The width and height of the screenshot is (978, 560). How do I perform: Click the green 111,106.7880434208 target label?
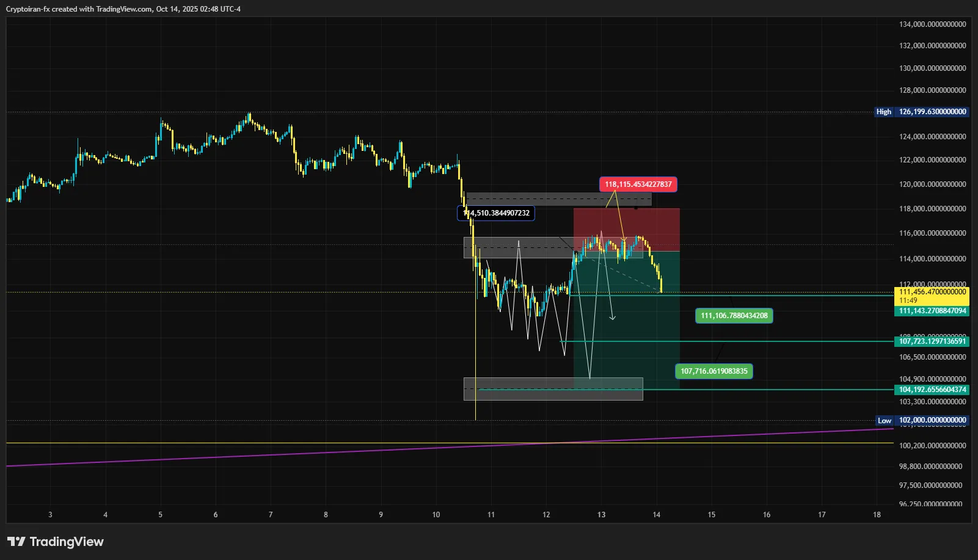pyautogui.click(x=734, y=316)
